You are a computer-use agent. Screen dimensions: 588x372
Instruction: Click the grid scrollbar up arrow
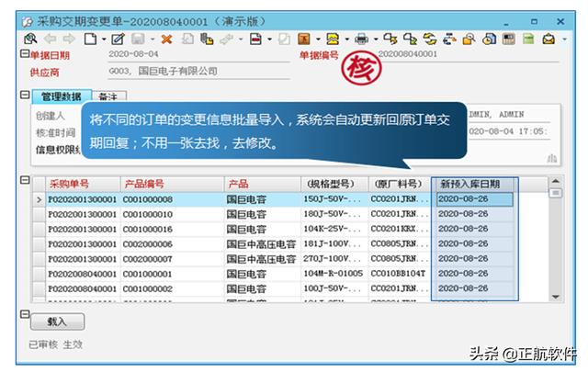(556, 182)
